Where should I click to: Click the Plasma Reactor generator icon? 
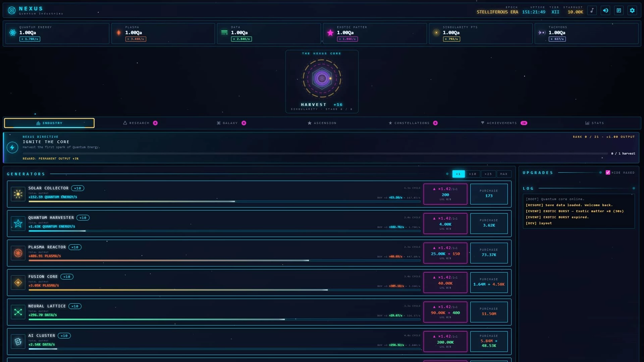pyautogui.click(x=18, y=253)
